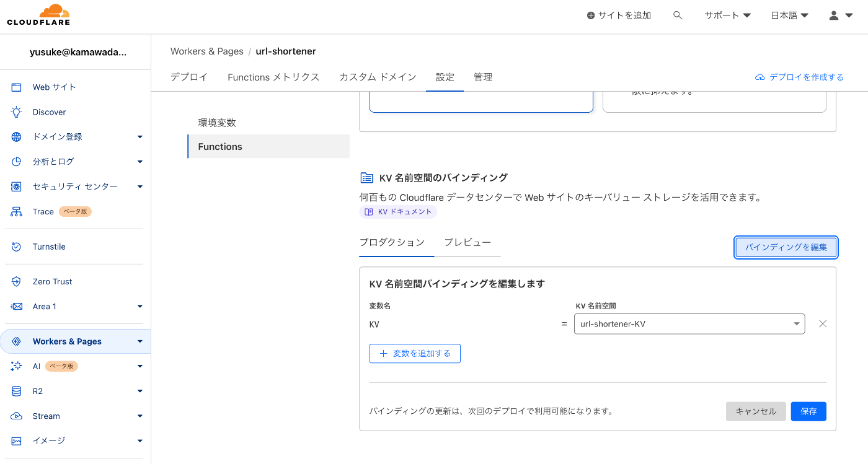Click the イメージ picture icon
Screen dimensions: 868x464
(x=17, y=441)
